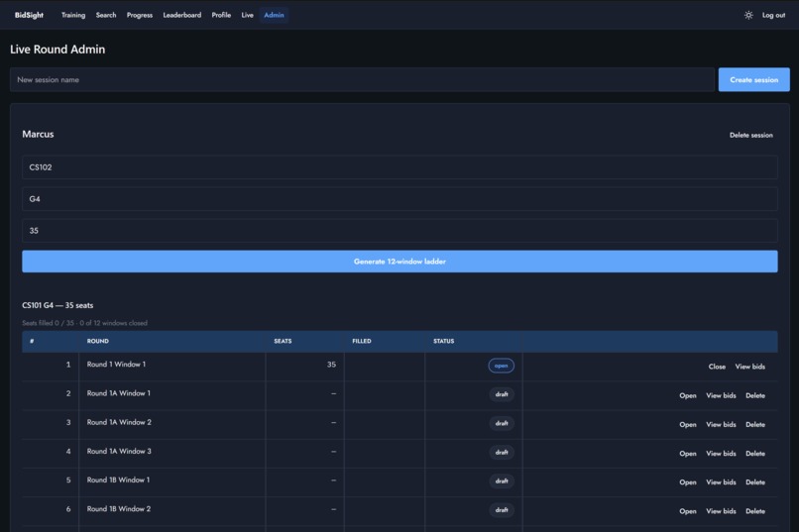Click the BidSight logo
Screen dimensions: 799x532
tap(29, 15)
